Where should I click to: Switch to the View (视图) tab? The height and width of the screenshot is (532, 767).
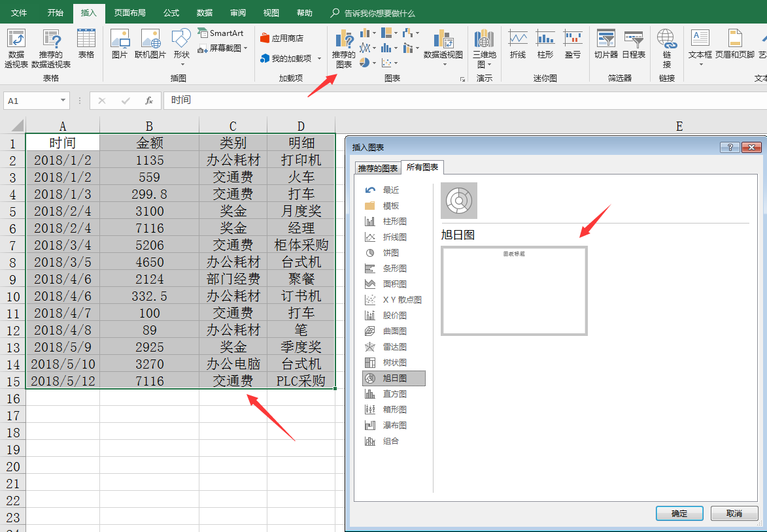pyautogui.click(x=271, y=12)
